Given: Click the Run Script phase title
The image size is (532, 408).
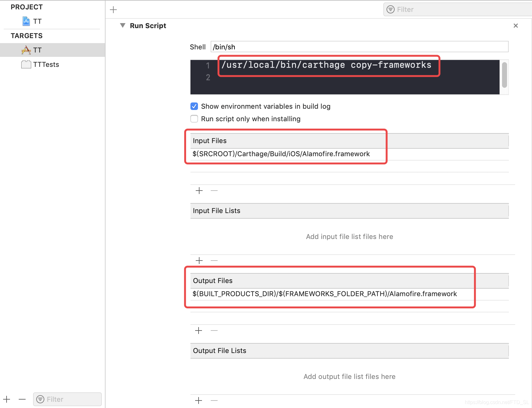Looking at the screenshot, I should [148, 26].
